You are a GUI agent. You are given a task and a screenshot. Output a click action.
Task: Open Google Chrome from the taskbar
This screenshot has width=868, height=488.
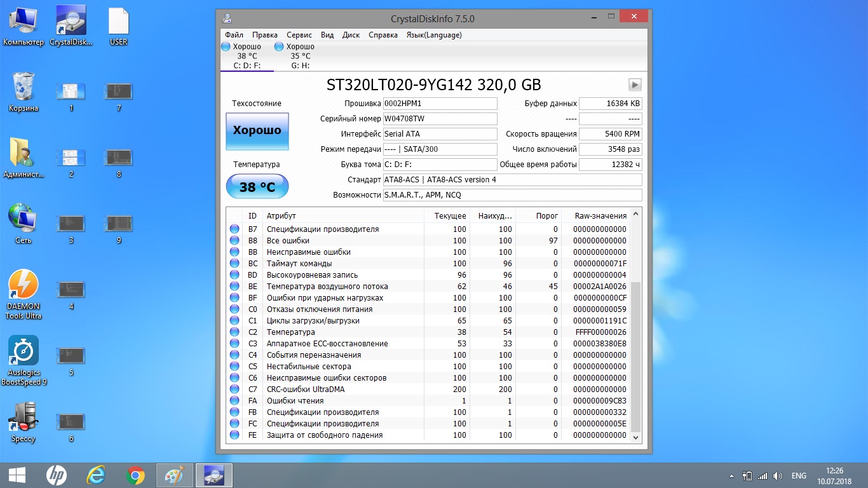135,475
